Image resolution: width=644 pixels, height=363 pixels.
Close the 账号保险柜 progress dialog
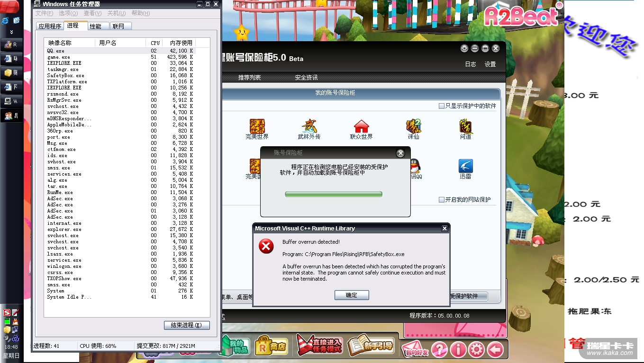pyautogui.click(x=400, y=153)
